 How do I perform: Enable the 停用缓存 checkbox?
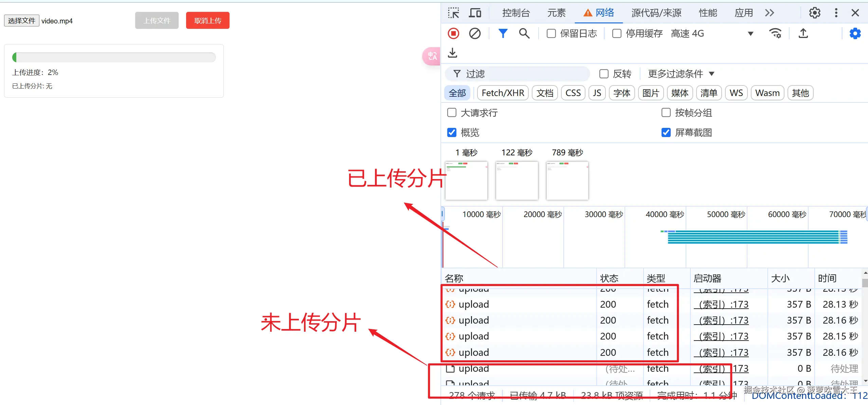(616, 33)
